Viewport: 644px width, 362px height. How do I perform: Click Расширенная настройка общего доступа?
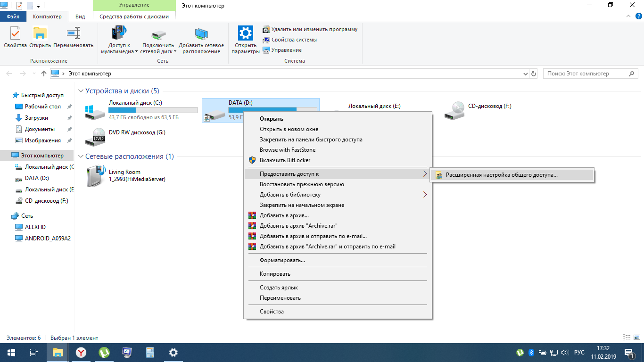513,175
